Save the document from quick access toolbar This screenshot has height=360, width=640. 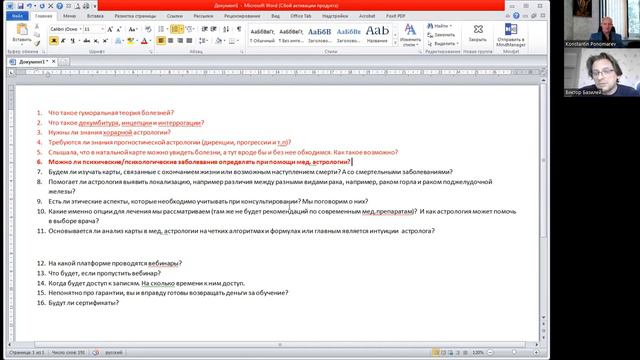coord(20,6)
